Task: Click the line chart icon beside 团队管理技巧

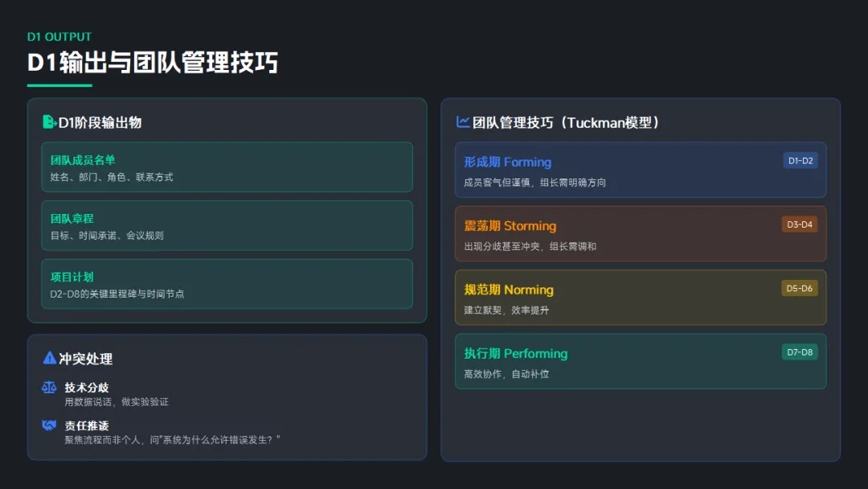Action: tap(463, 122)
